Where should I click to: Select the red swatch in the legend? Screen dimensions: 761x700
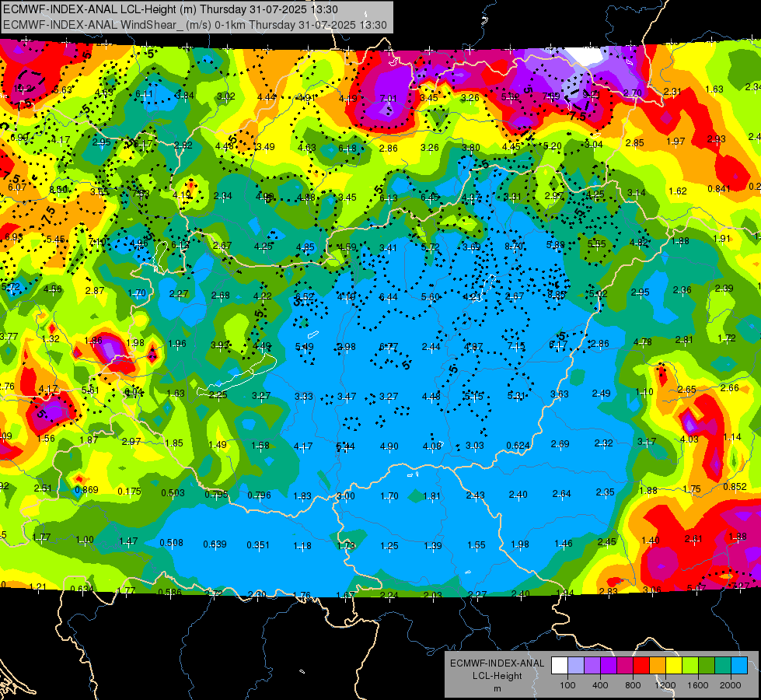pos(641,666)
